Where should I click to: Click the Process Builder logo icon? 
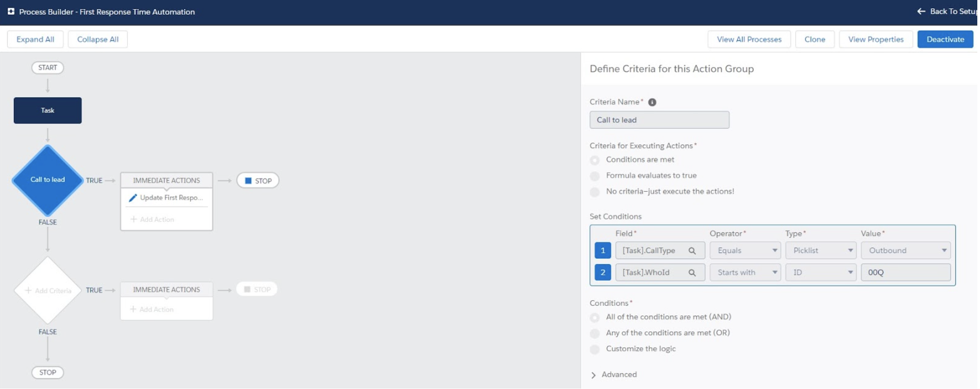click(11, 12)
